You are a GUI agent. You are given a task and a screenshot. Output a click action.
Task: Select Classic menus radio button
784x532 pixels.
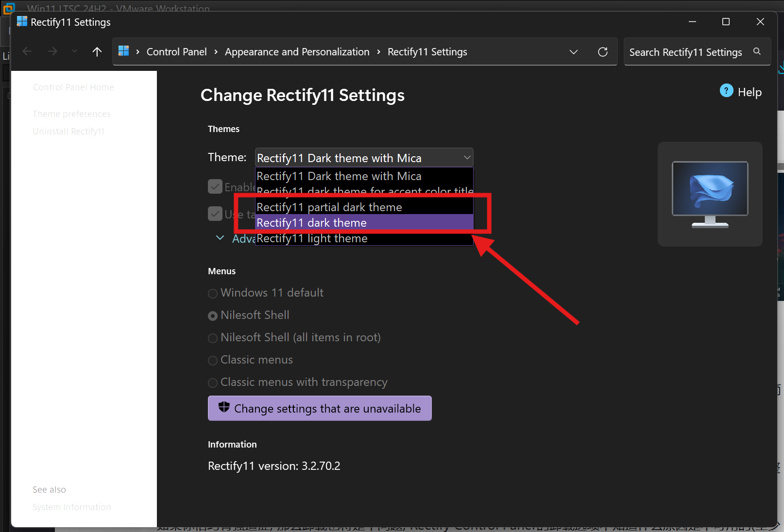(250, 360)
